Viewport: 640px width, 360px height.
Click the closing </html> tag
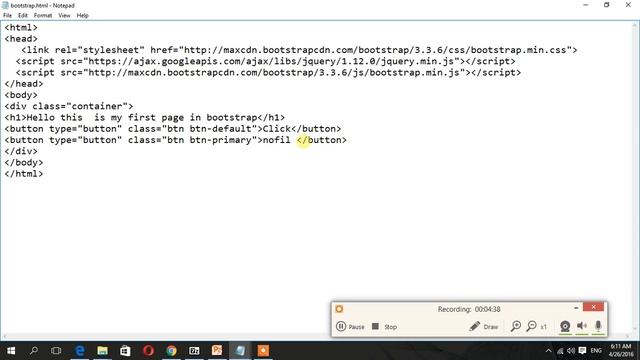24,174
